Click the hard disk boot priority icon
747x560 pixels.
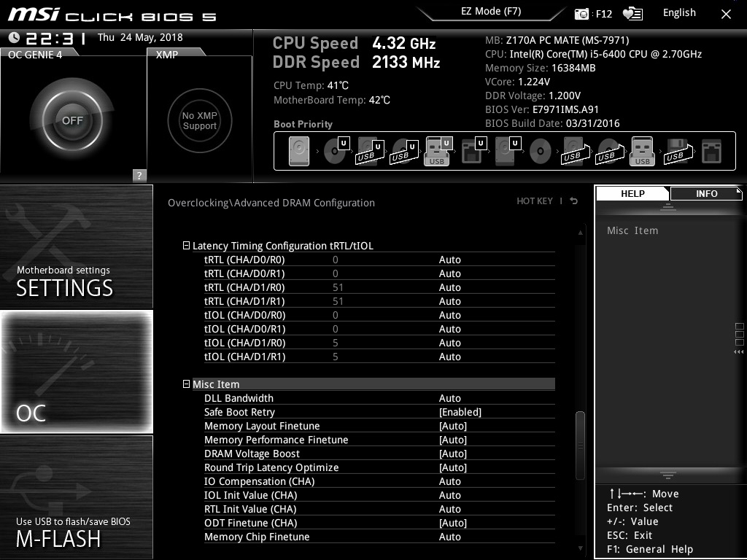pos(299,151)
